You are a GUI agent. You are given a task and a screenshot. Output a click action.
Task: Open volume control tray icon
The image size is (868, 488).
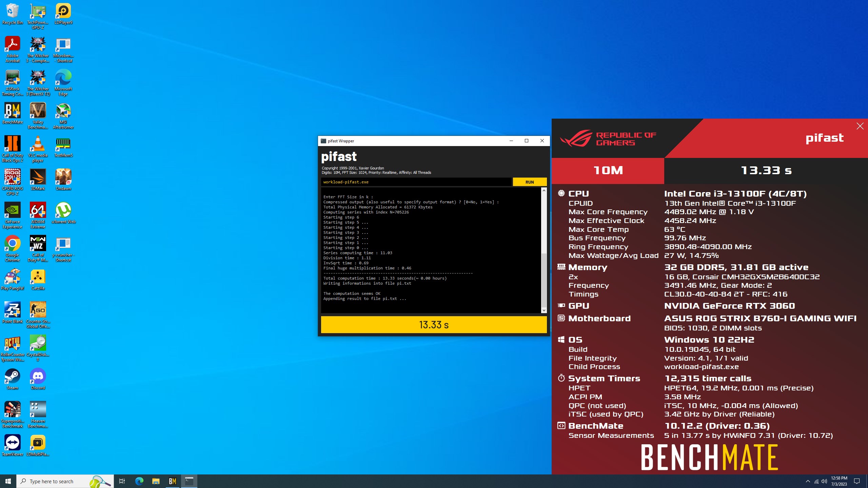click(824, 481)
